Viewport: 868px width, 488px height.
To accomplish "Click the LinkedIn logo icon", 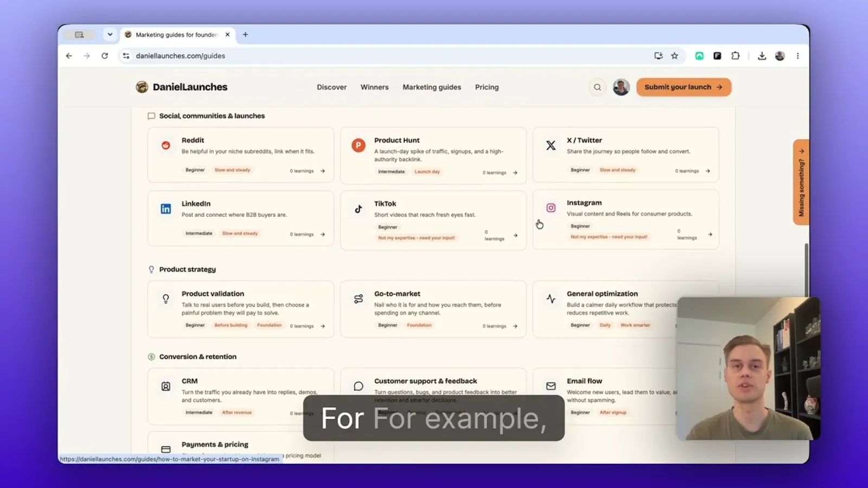I will pos(166,209).
